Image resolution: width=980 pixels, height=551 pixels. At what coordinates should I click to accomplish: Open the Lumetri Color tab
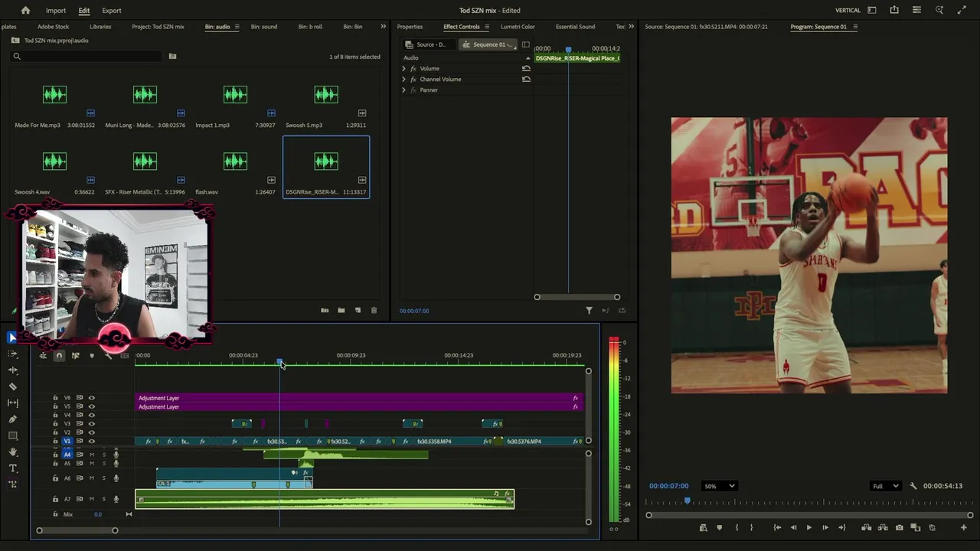(518, 27)
